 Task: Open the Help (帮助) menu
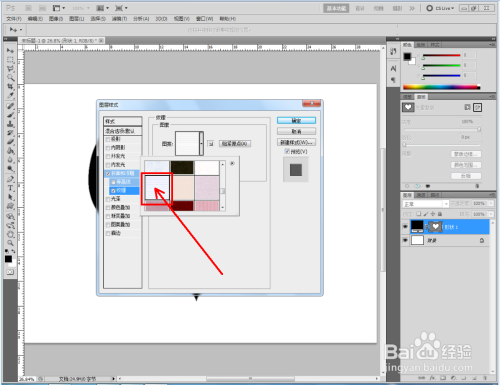pos(228,19)
